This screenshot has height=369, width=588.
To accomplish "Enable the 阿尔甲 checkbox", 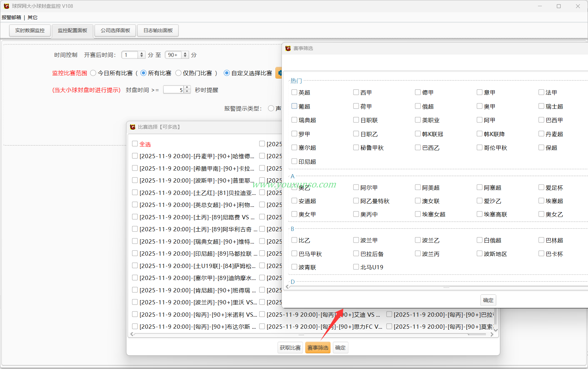I will 356,187.
